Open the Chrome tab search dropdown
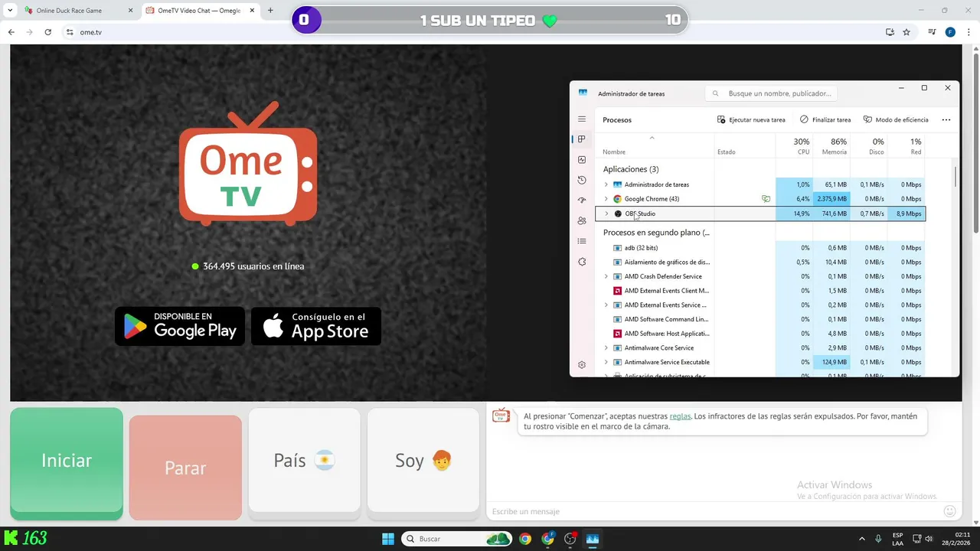The width and height of the screenshot is (980, 551). pyautogui.click(x=10, y=11)
